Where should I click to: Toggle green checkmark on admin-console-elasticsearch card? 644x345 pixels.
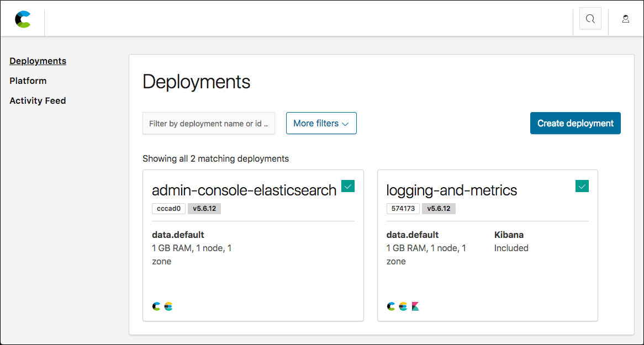(x=348, y=186)
